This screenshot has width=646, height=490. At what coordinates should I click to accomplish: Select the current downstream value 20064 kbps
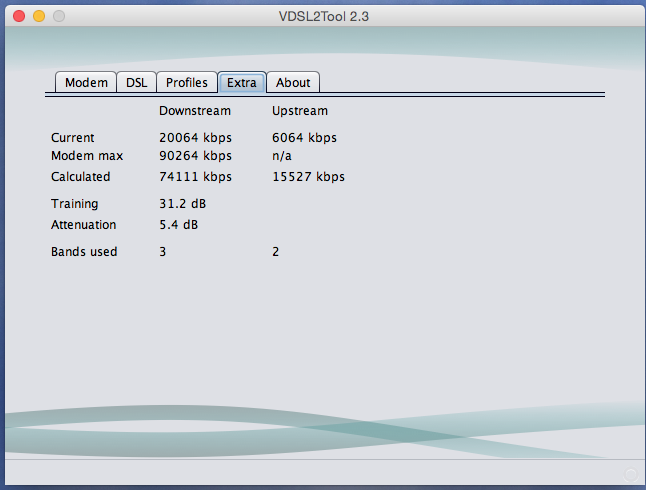click(195, 138)
